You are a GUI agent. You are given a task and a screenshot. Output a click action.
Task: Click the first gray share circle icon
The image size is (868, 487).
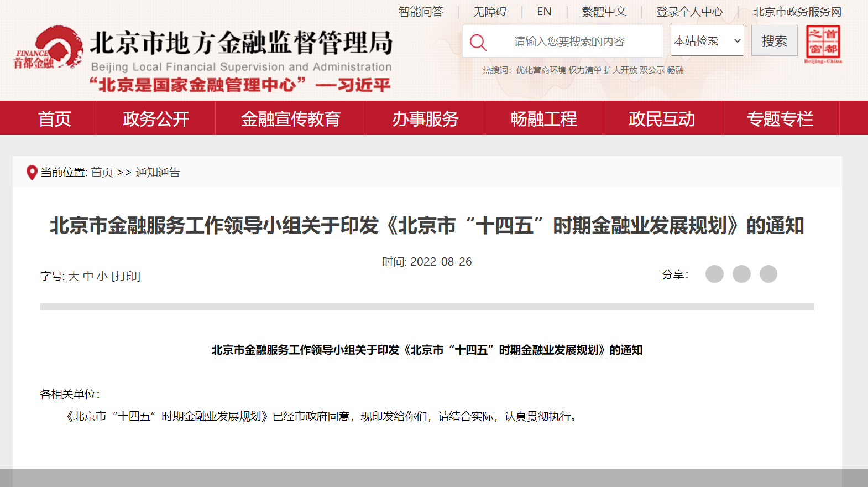click(x=714, y=274)
